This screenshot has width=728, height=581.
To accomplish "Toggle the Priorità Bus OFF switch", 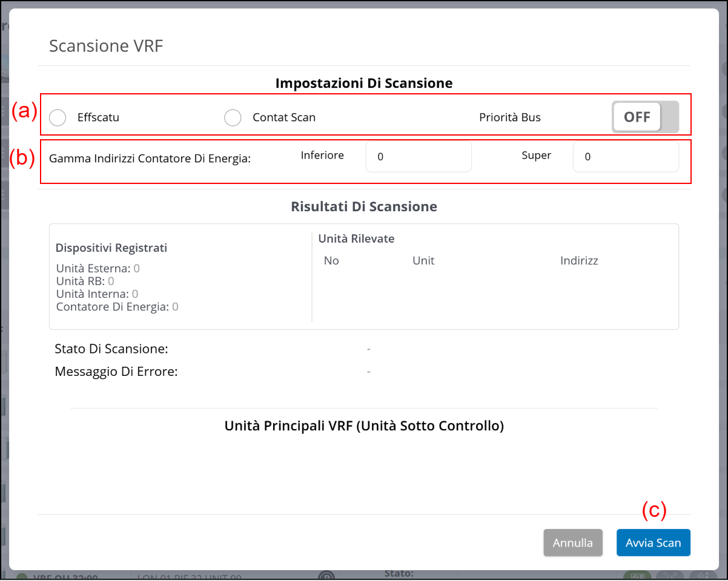I will tap(644, 117).
